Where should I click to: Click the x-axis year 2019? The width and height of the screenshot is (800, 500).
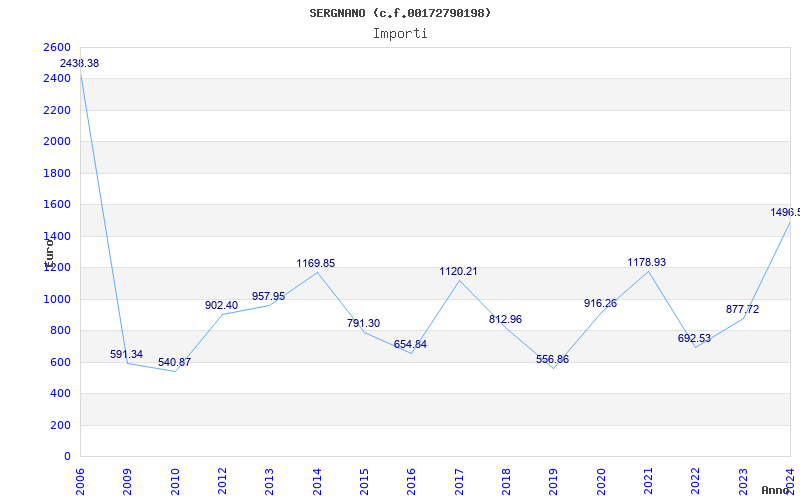(554, 481)
